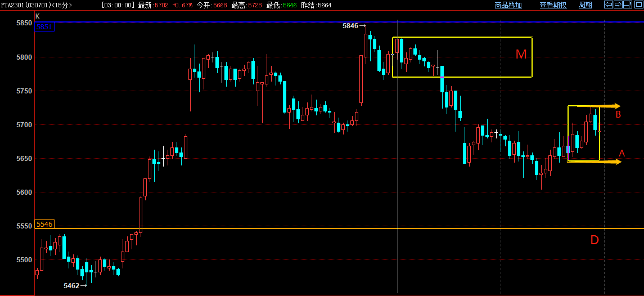The width and height of the screenshot is (644, 296).
Task: Click the 今开:5668 open value
Action: tap(211, 5)
